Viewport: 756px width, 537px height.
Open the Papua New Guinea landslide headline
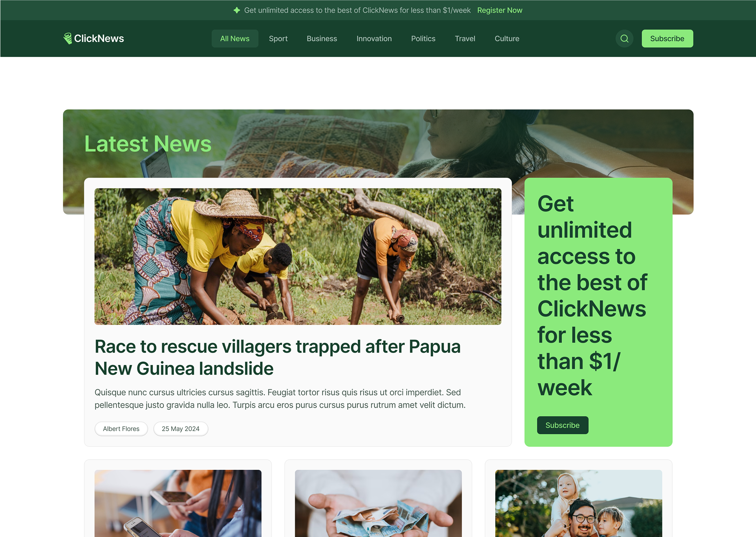point(277,357)
